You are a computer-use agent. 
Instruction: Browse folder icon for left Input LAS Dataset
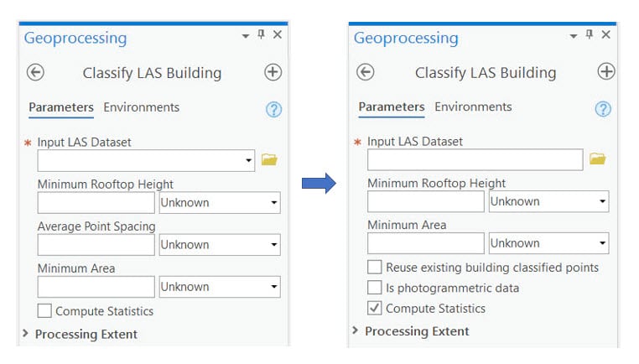click(268, 160)
